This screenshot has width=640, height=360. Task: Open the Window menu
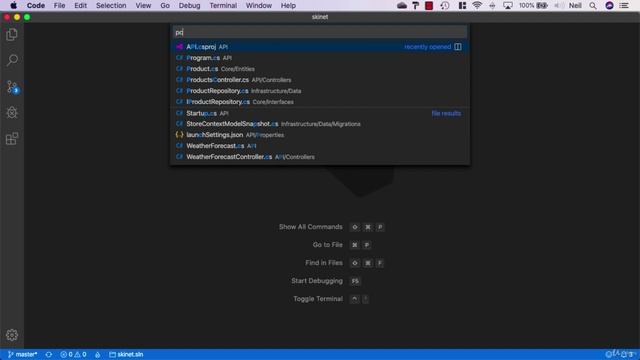tap(259, 6)
